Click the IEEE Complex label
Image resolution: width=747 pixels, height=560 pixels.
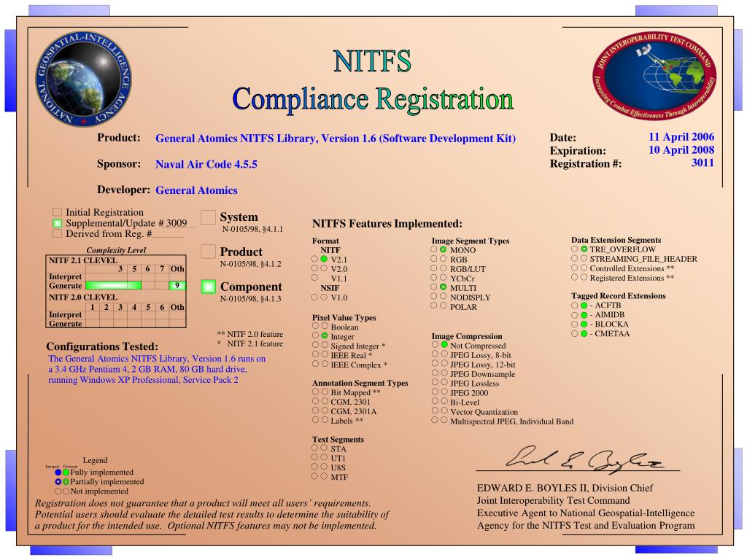(x=359, y=365)
